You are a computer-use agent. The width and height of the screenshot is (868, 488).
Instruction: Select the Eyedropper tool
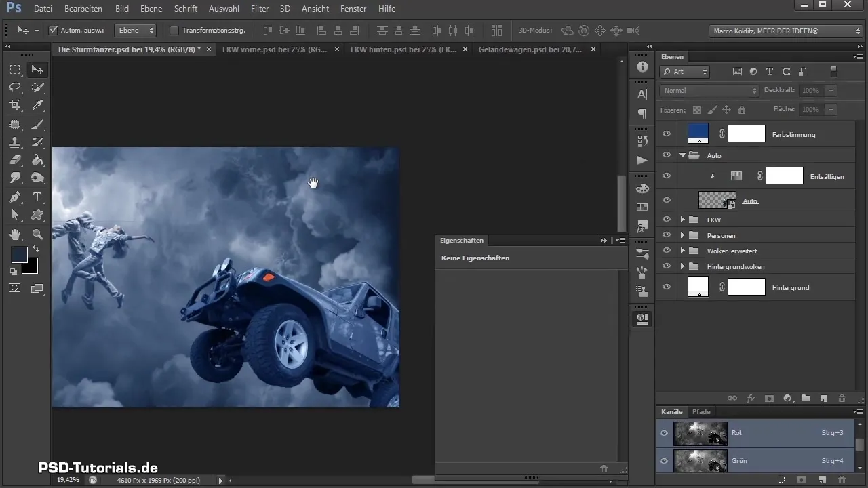pyautogui.click(x=37, y=105)
